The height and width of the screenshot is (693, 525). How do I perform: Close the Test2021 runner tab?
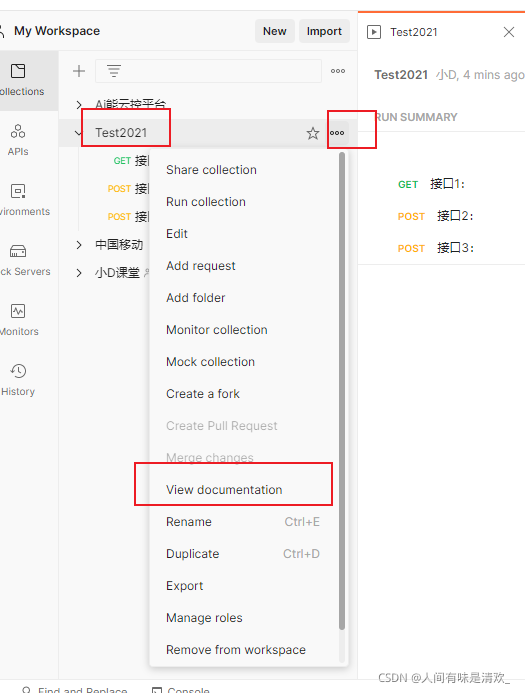(509, 32)
